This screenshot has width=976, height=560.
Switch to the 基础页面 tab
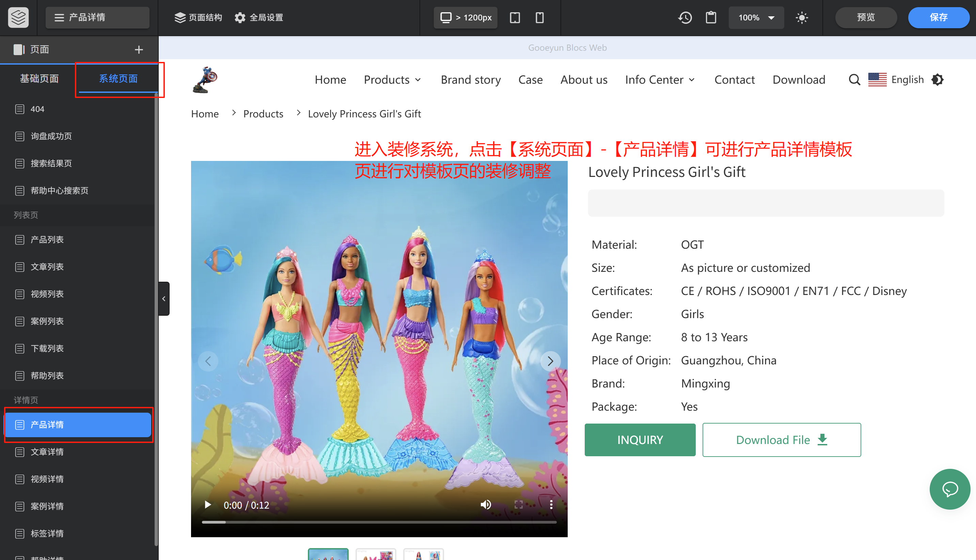click(39, 79)
